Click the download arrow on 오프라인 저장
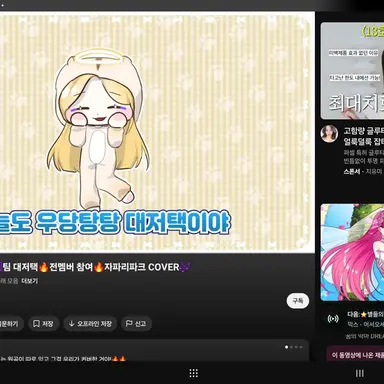 [71, 324]
